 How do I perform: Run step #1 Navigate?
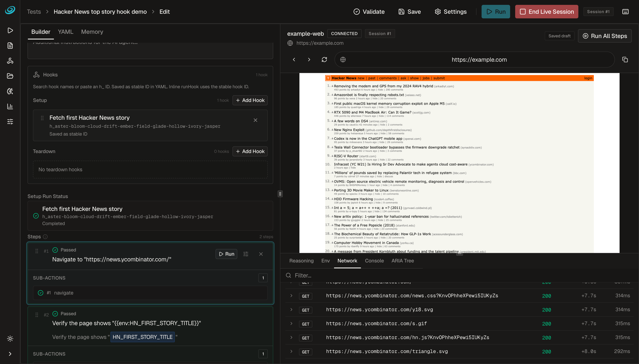click(226, 254)
